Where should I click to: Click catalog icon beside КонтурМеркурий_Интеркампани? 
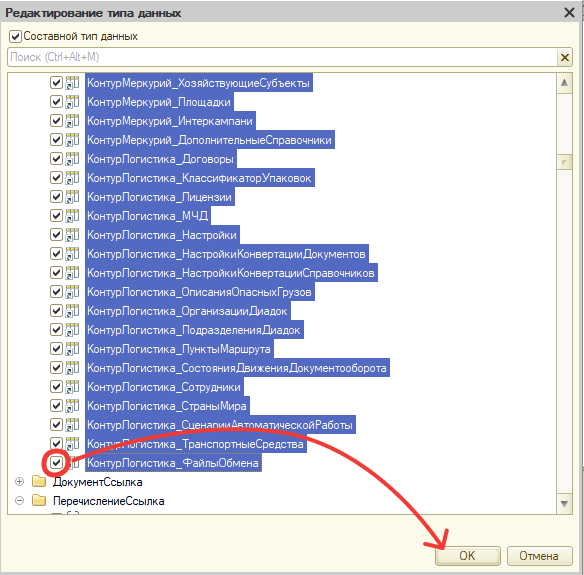pos(73,121)
